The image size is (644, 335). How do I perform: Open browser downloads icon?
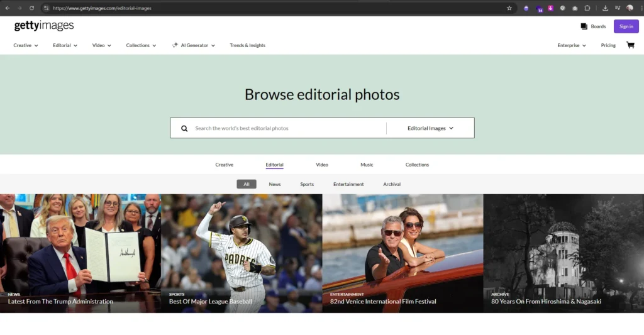click(605, 8)
